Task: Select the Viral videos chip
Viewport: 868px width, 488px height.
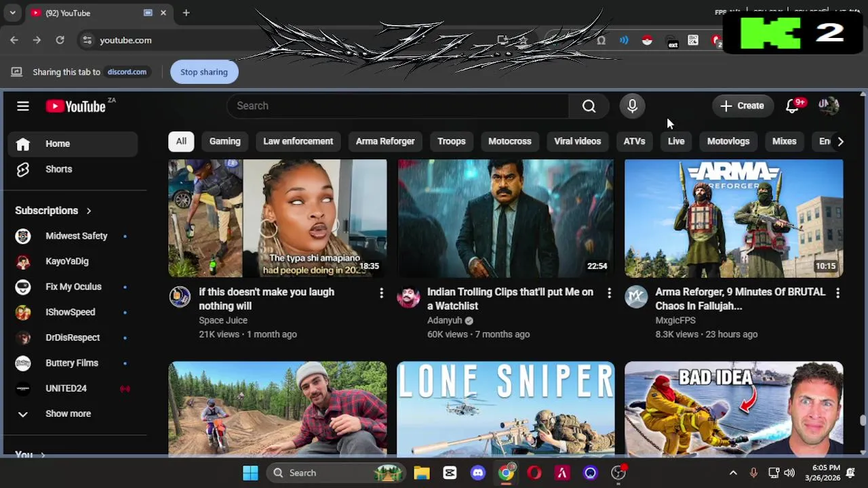Action: tap(578, 141)
